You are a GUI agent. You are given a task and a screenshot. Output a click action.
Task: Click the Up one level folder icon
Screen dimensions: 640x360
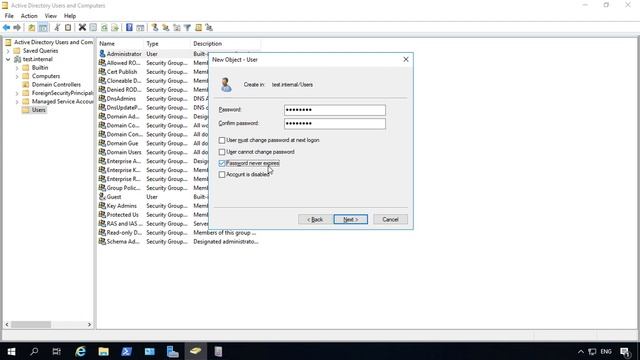pos(31,27)
